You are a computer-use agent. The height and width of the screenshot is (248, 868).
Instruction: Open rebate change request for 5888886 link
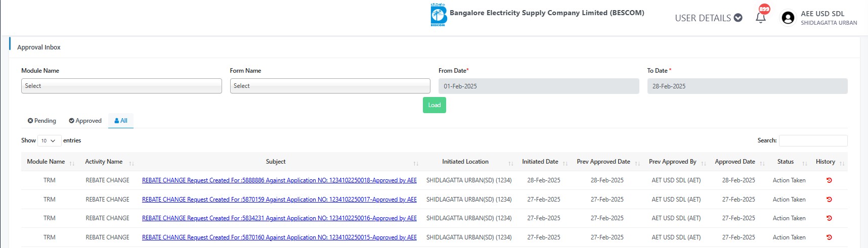pos(279,180)
